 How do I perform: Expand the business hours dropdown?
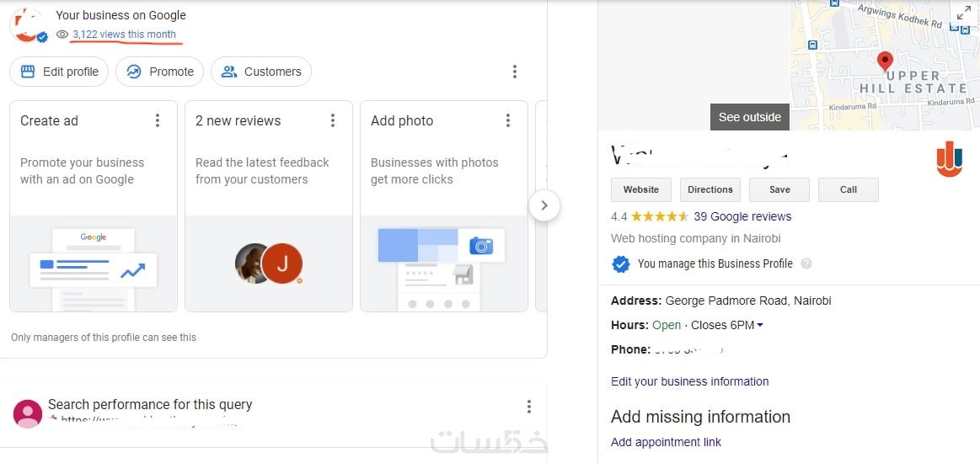pyautogui.click(x=760, y=325)
